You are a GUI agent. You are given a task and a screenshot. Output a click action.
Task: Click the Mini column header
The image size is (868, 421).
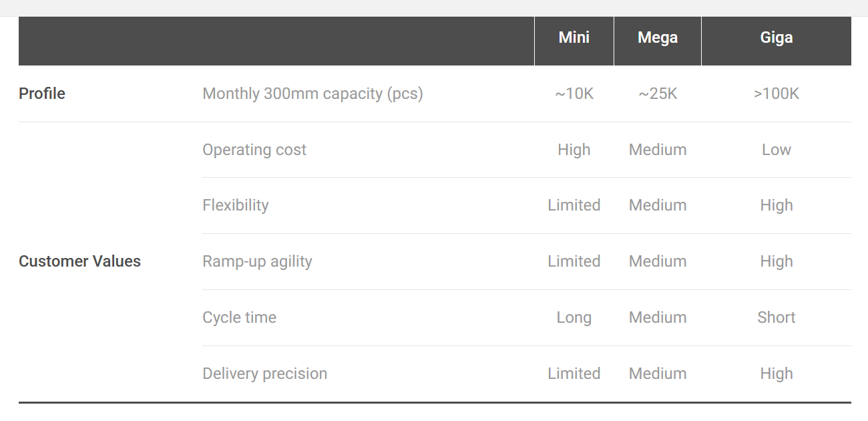point(574,37)
